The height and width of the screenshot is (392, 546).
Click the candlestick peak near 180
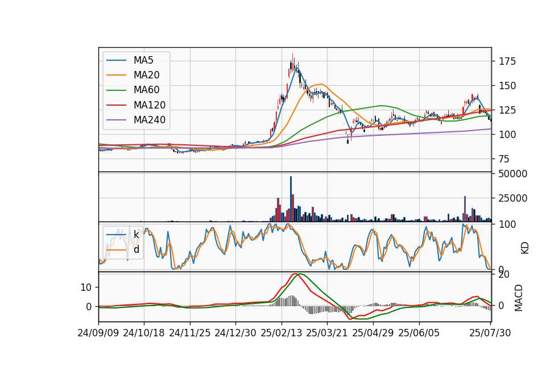pos(293,62)
